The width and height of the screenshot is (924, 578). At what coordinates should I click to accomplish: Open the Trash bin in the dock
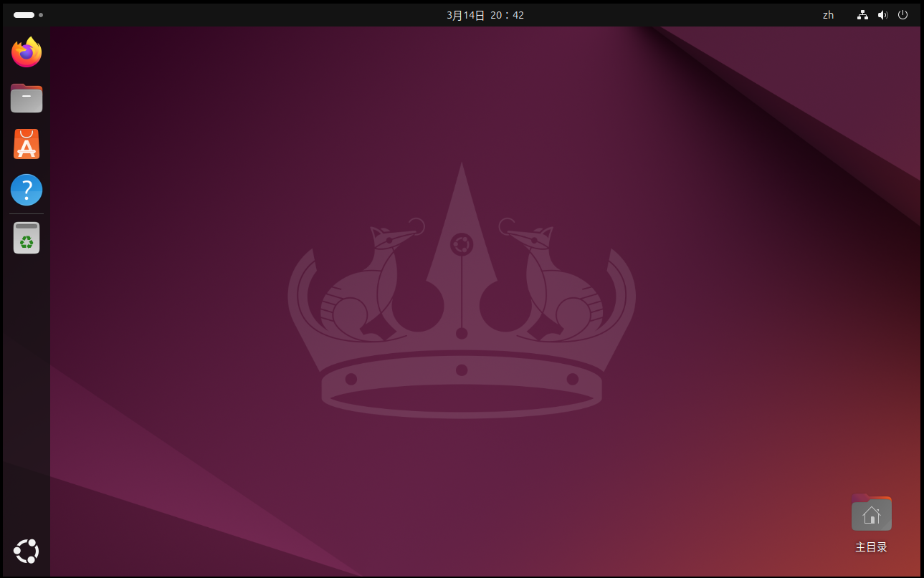pyautogui.click(x=27, y=238)
